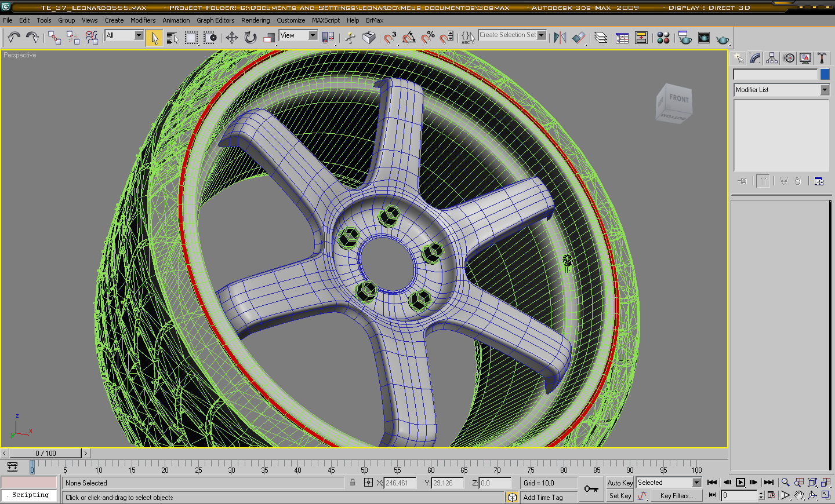835x504 pixels.
Task: Expand the Create Selection Set dropdown
Action: coord(542,35)
